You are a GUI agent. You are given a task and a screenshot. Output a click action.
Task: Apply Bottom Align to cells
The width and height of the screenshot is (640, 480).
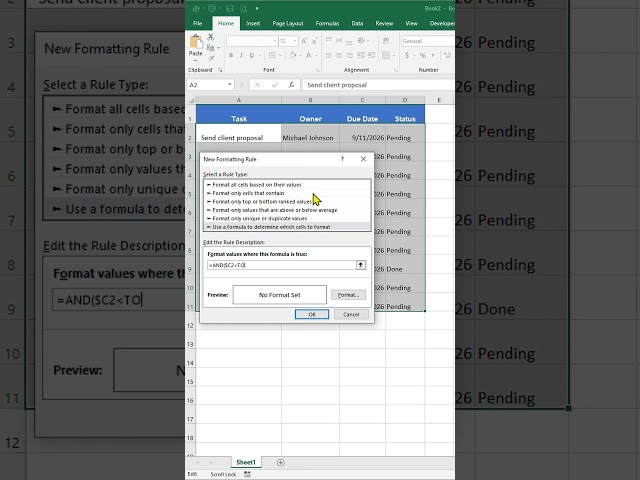[x=349, y=41]
